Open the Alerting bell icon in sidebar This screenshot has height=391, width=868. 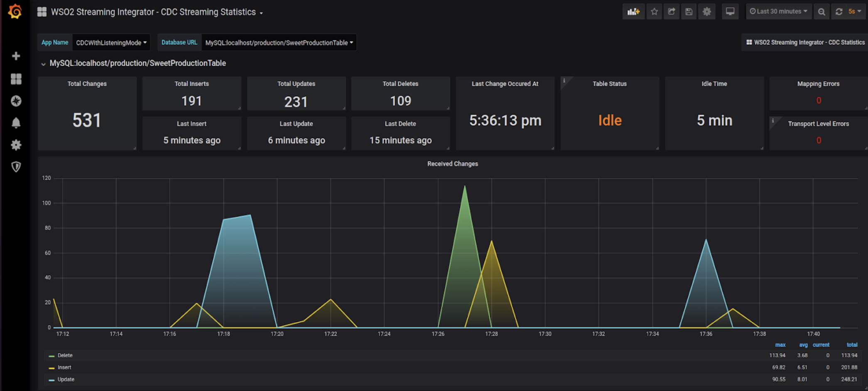(16, 123)
